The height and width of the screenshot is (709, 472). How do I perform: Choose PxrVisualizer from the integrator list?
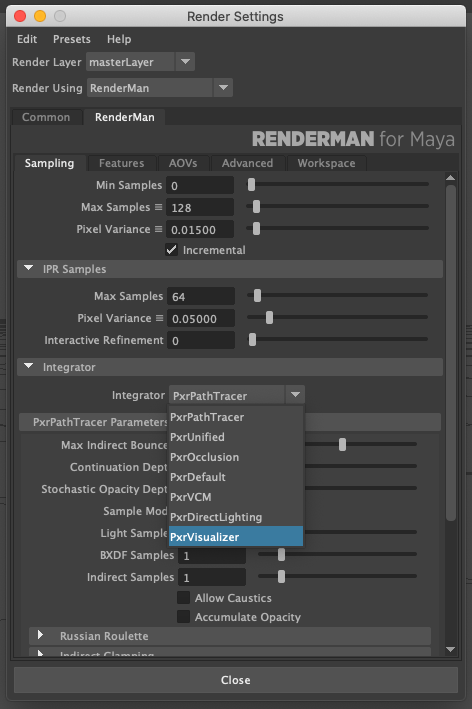coord(236,536)
